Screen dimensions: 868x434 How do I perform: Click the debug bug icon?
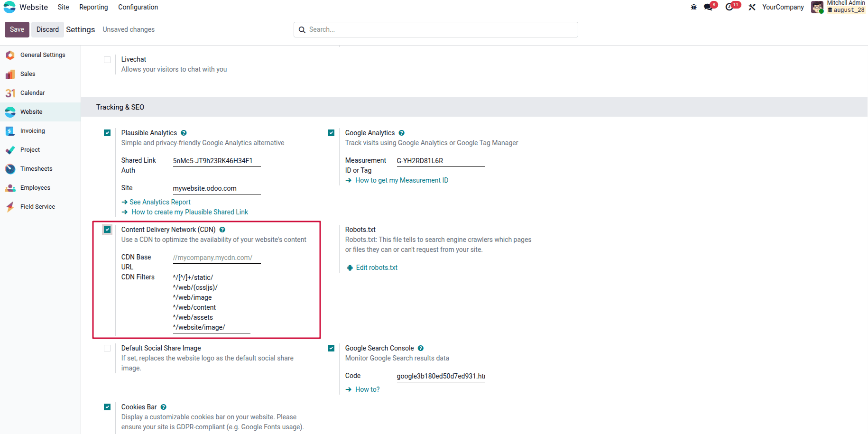(x=693, y=7)
